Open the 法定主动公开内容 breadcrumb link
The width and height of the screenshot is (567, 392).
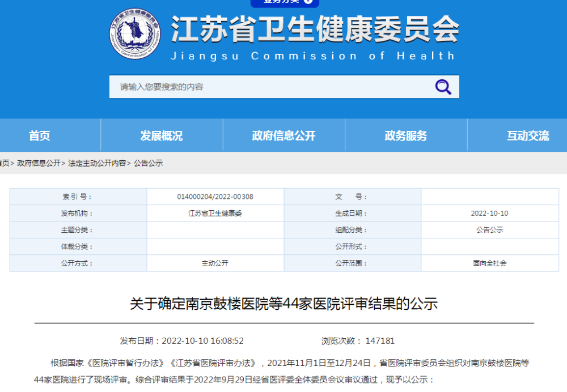click(97, 163)
